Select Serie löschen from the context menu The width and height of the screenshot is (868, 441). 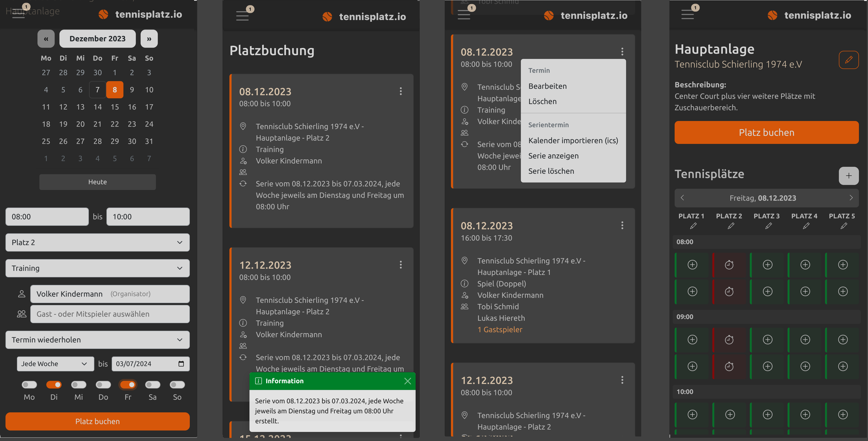pyautogui.click(x=551, y=171)
